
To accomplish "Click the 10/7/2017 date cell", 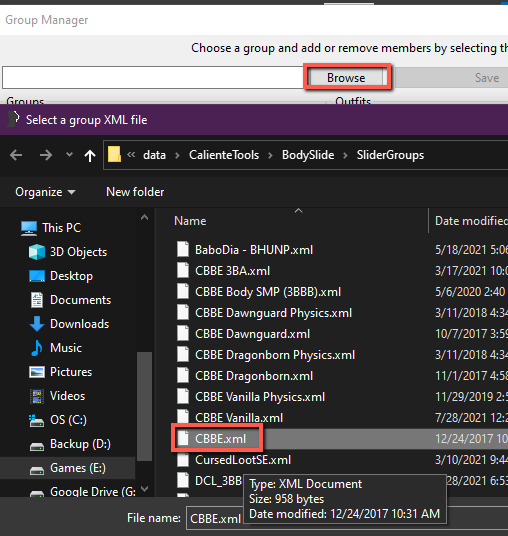I will click(x=471, y=334).
